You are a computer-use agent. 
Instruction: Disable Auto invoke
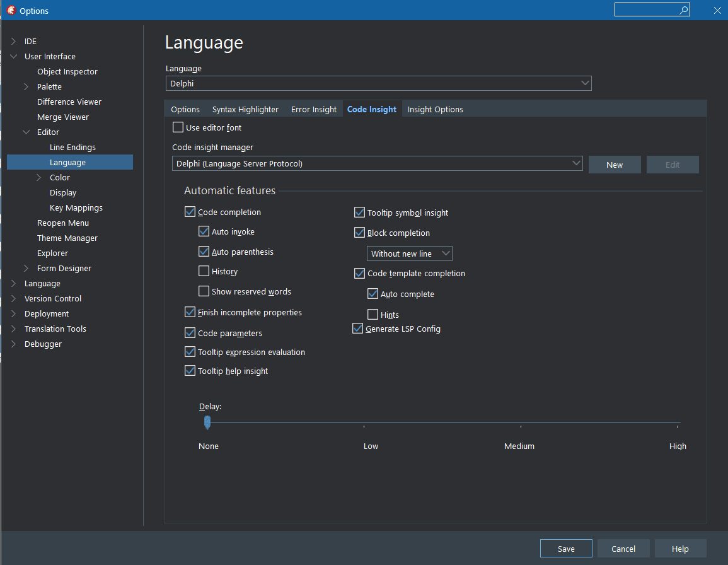(204, 231)
